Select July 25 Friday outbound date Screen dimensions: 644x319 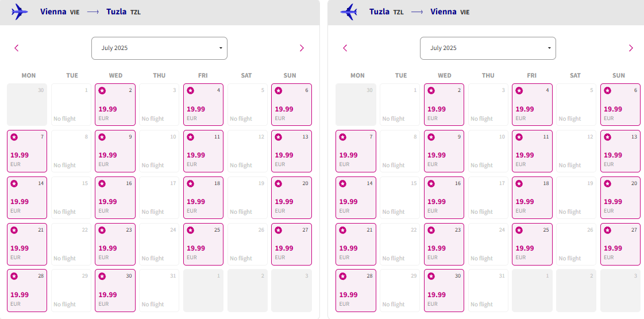[203, 244]
